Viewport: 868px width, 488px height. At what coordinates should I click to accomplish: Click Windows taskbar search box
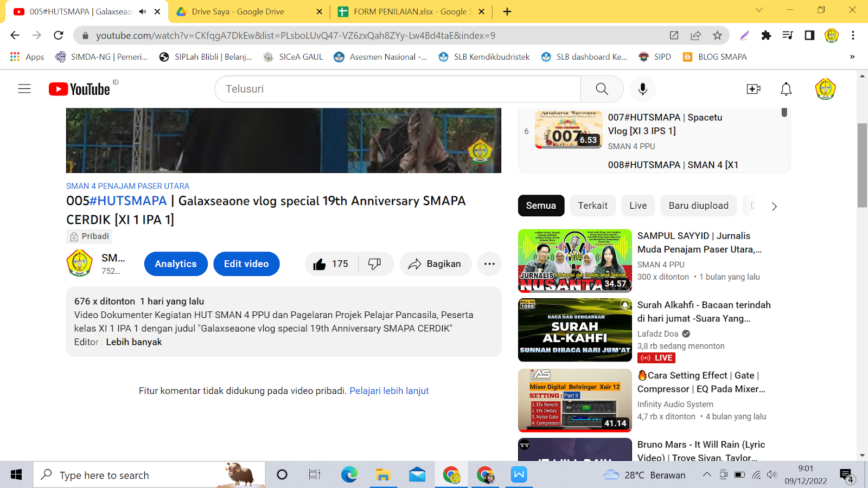click(x=149, y=475)
